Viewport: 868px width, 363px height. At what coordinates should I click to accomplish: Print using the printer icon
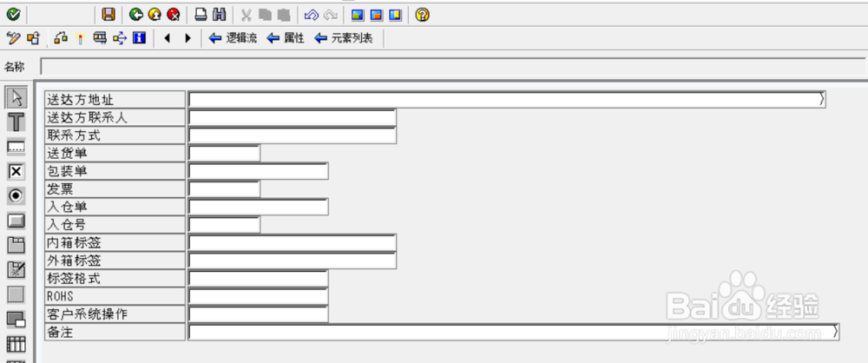pyautogui.click(x=201, y=15)
